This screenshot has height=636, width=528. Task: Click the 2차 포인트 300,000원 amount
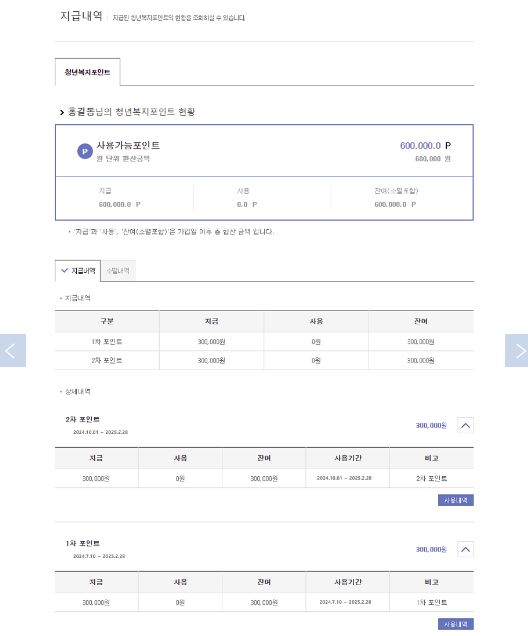pos(431,425)
